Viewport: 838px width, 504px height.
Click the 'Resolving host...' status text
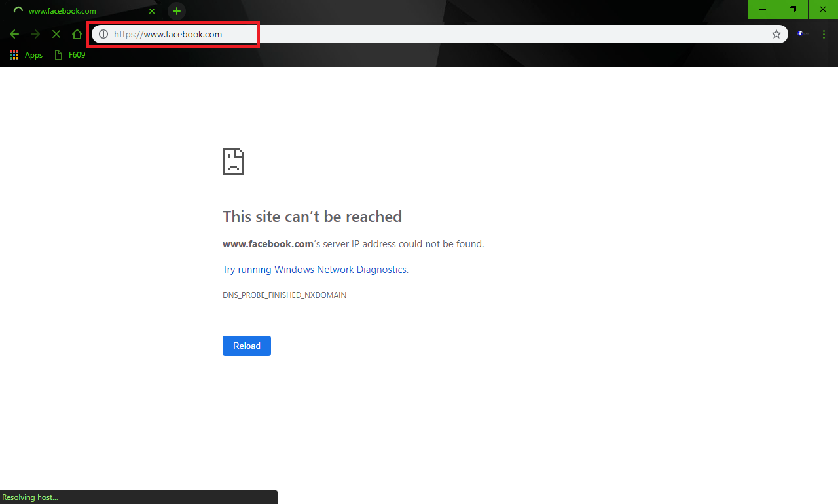coord(29,497)
